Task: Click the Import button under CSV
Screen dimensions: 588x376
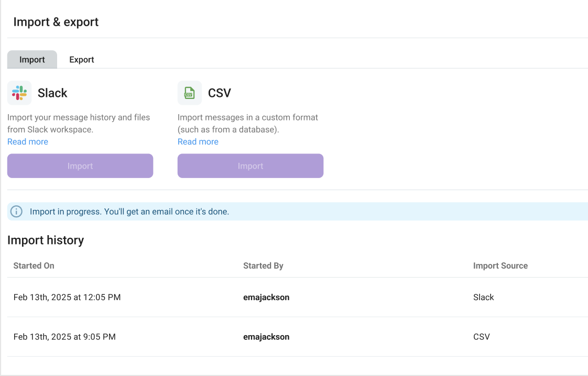Action: click(251, 165)
